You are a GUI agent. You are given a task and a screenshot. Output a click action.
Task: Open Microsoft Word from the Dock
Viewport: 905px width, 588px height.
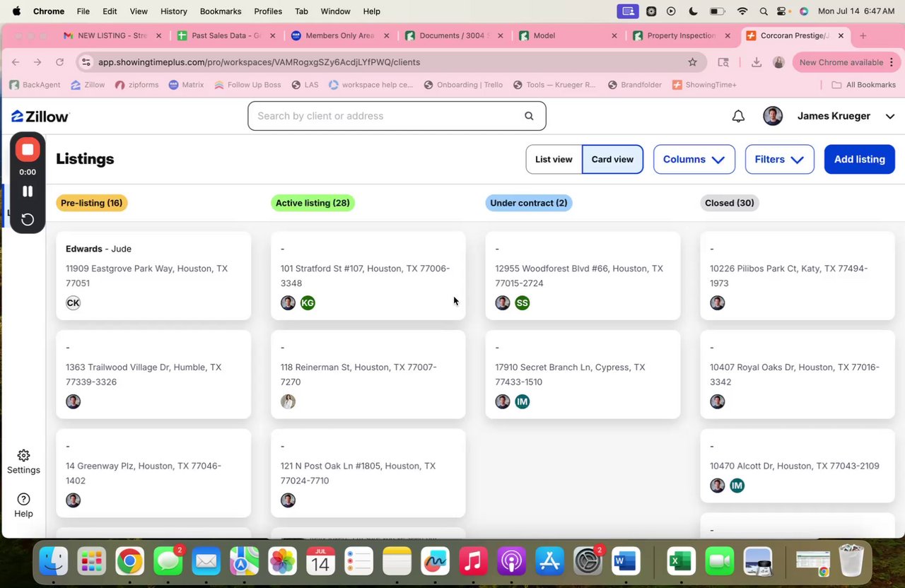(x=625, y=562)
